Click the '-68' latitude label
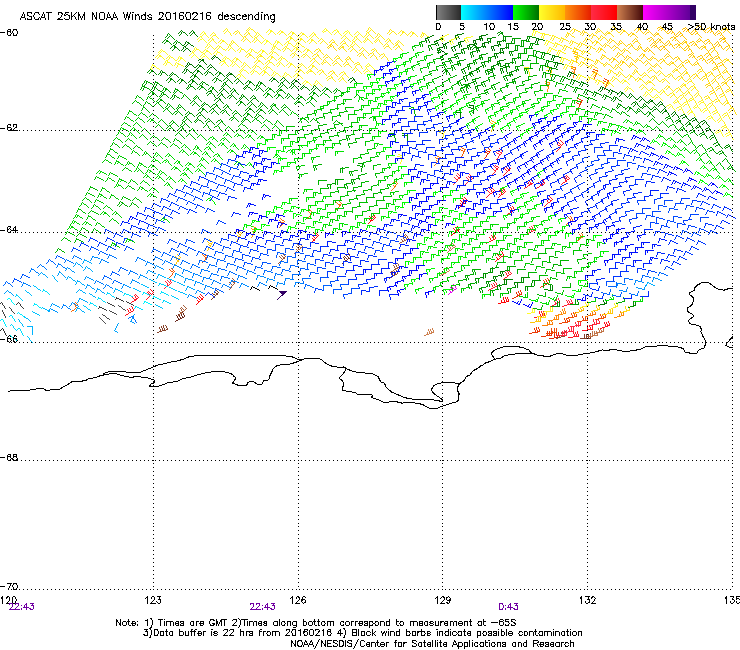This screenshot has height=650, width=740. (10, 457)
